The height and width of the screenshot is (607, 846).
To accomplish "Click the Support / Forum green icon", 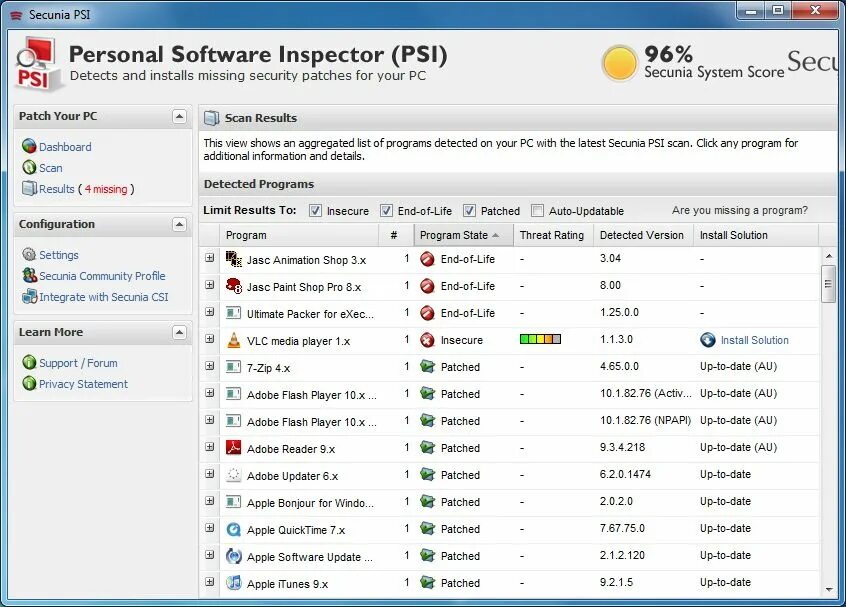I will [x=29, y=362].
